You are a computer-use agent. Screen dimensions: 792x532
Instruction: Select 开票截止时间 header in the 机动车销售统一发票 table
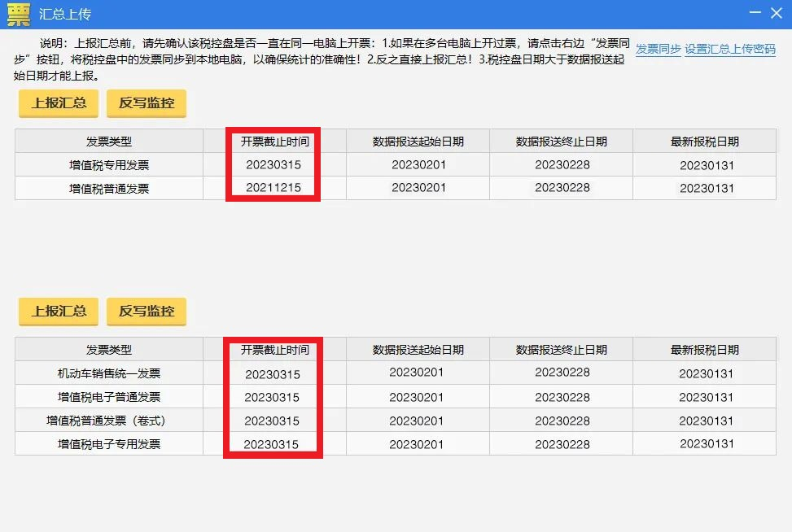tap(275, 349)
